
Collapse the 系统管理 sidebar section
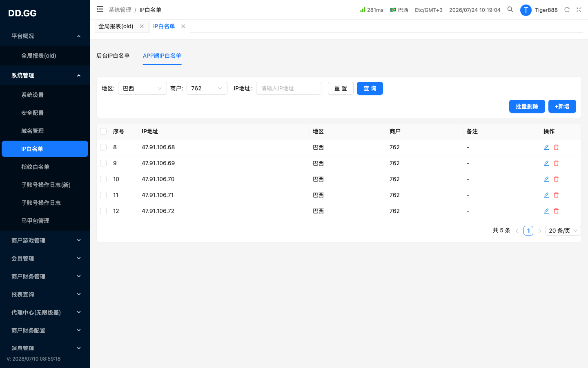[45, 75]
